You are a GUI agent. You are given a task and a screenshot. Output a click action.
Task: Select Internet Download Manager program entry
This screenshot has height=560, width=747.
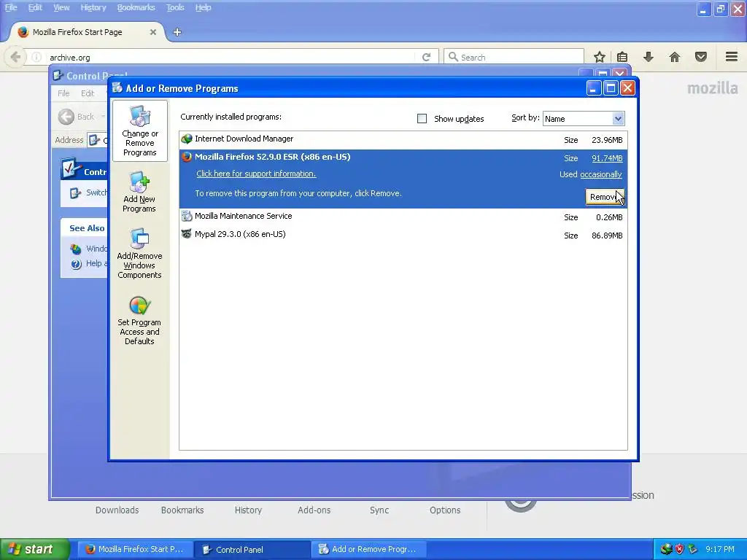403,139
